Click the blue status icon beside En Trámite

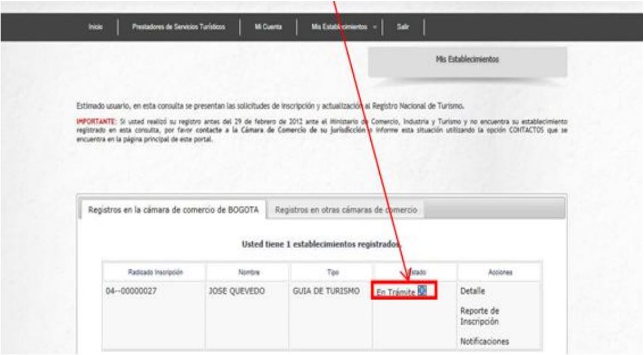[422, 292]
